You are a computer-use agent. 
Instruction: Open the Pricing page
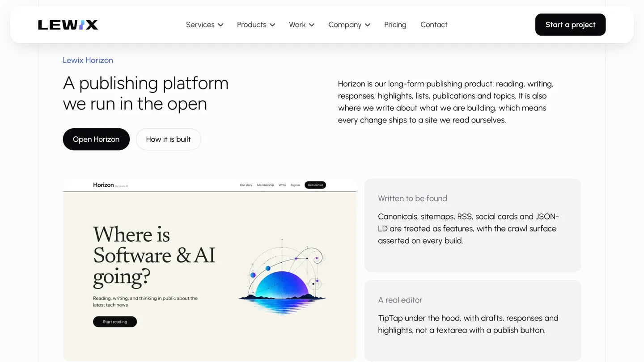pyautogui.click(x=395, y=25)
